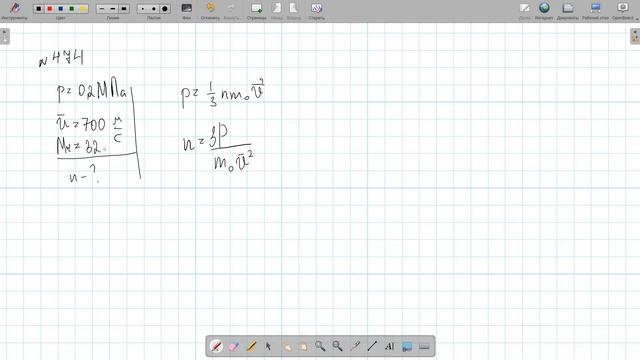Show the virtual keyboard
The image size is (640, 360).
[424, 347]
